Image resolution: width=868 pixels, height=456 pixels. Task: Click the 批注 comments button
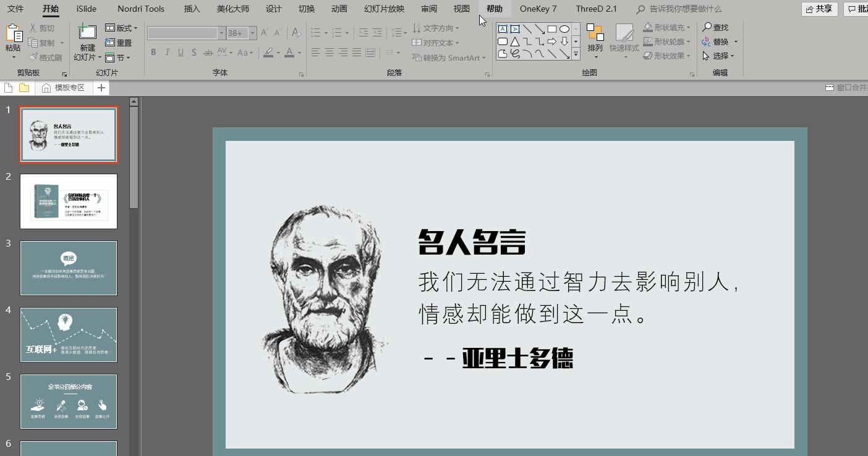(x=859, y=9)
